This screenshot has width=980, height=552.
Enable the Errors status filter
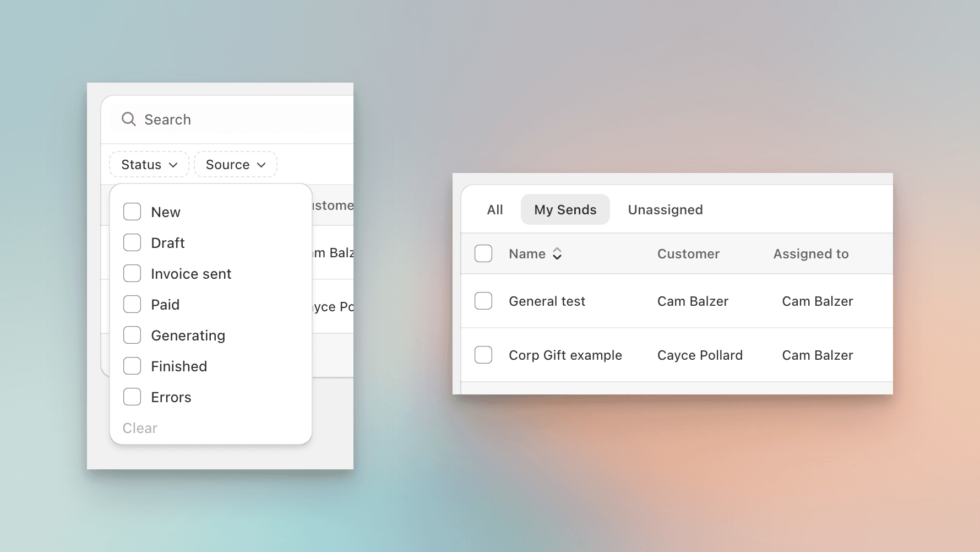click(132, 397)
